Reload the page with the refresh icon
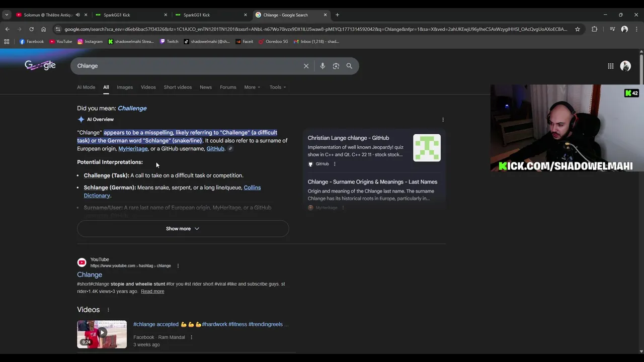Image resolution: width=644 pixels, height=362 pixels. [31, 29]
